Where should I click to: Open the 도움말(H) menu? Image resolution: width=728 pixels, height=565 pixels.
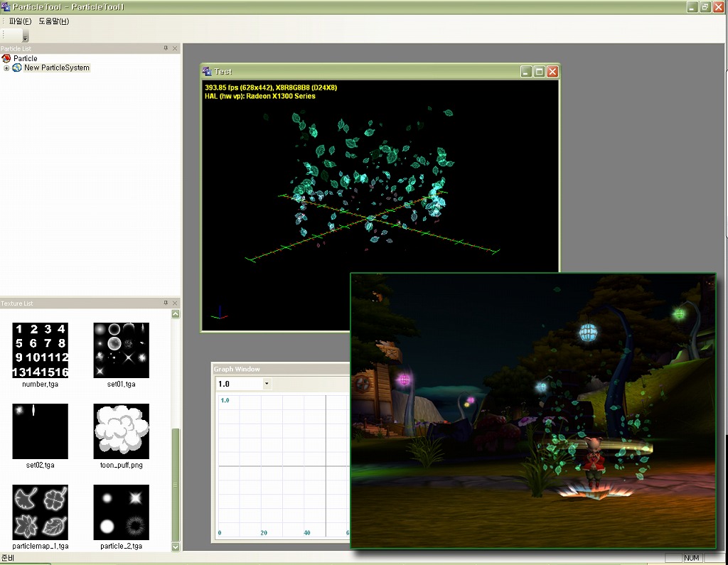click(53, 21)
